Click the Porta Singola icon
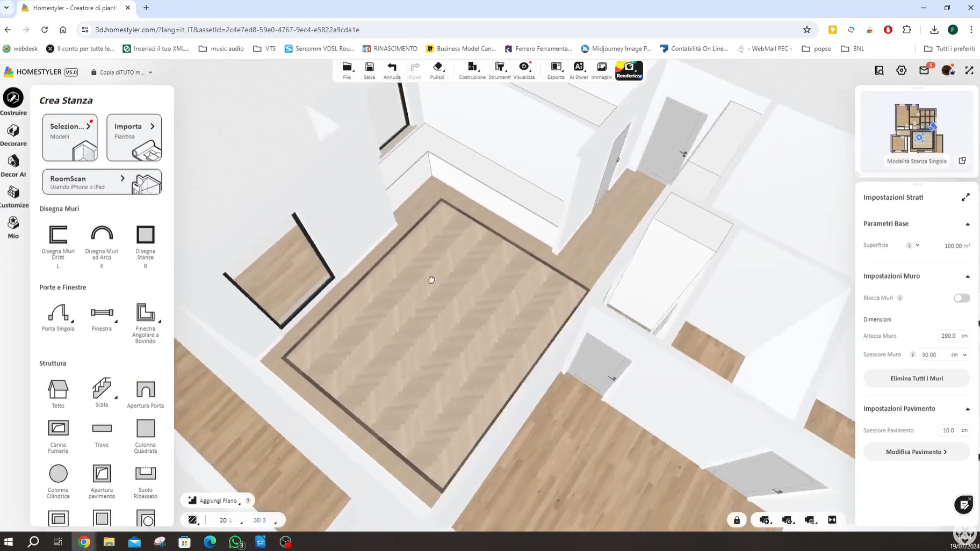Screen dimensions: 980x551 (58, 313)
